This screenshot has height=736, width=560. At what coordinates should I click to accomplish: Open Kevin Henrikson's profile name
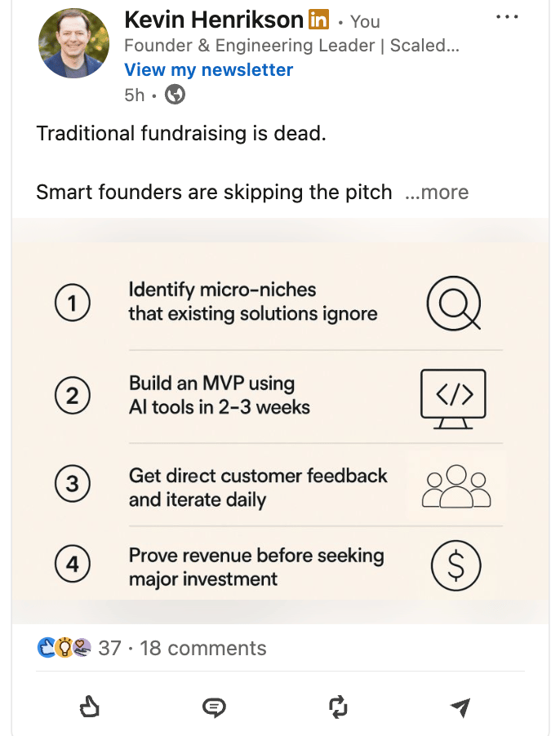pos(214,20)
